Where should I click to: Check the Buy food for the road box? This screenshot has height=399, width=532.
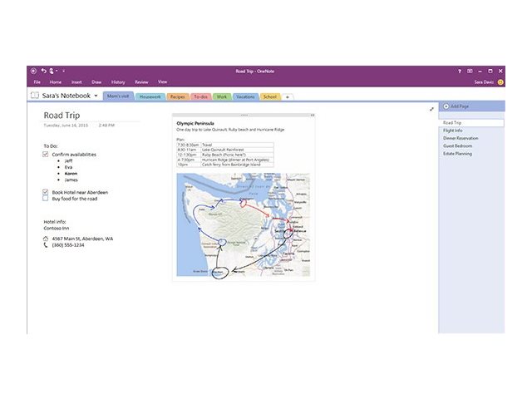pyautogui.click(x=46, y=199)
